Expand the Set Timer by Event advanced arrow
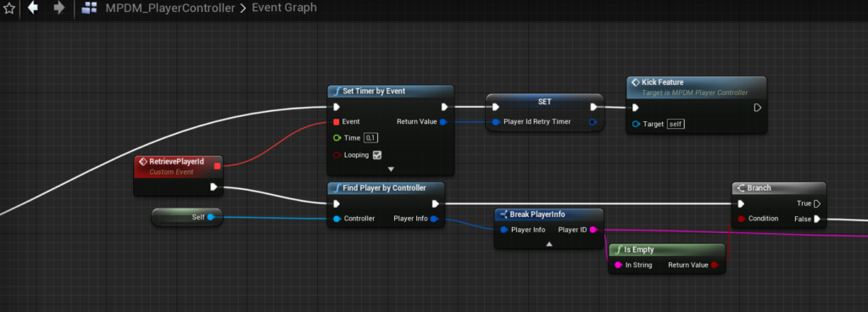The width and height of the screenshot is (868, 312). click(x=390, y=169)
